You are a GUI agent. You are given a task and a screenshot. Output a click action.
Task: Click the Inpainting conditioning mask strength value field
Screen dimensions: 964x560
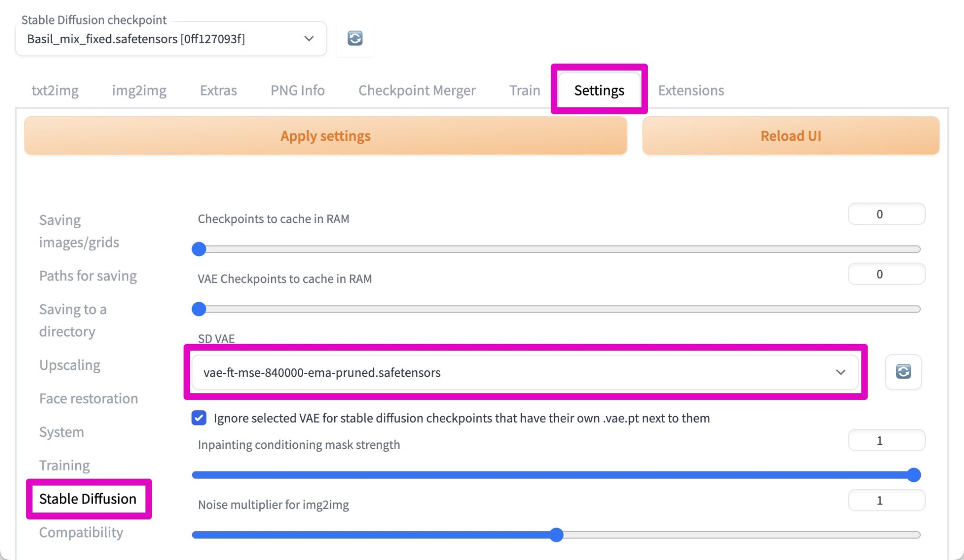click(x=886, y=440)
